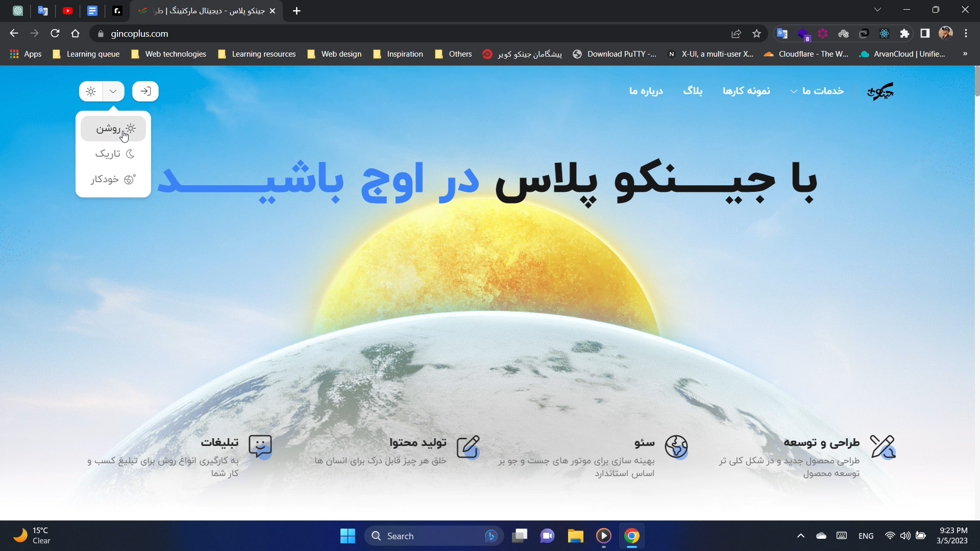Screen dimensions: 980x551
Task: Select the روشن light theme option
Action: coord(113,129)
